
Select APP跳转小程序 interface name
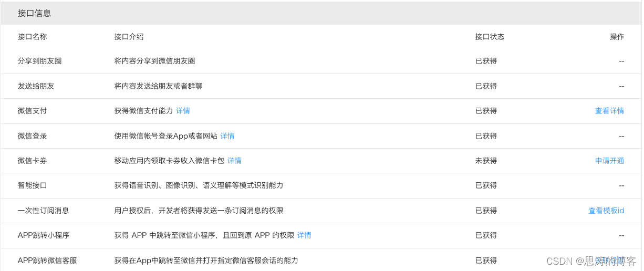tap(44, 235)
